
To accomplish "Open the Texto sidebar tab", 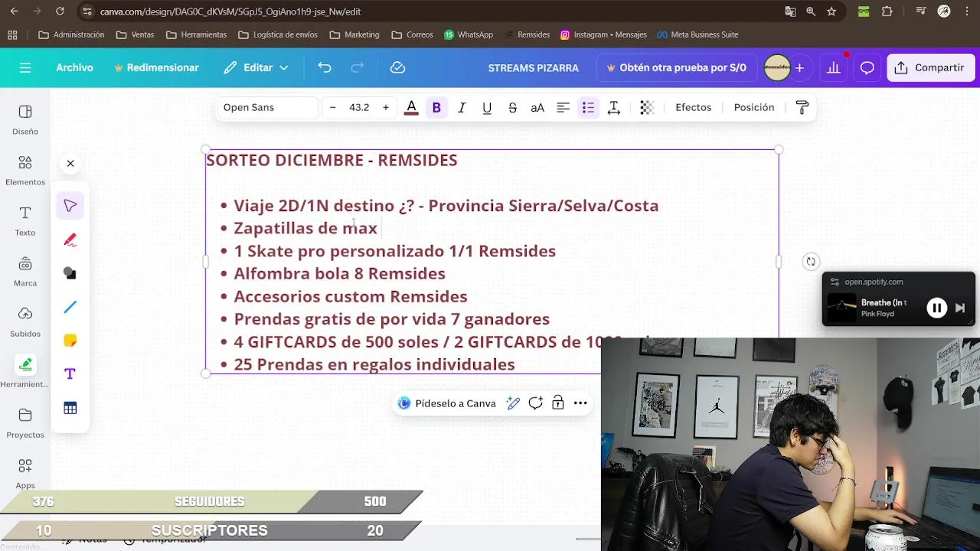I will pyautogui.click(x=25, y=220).
